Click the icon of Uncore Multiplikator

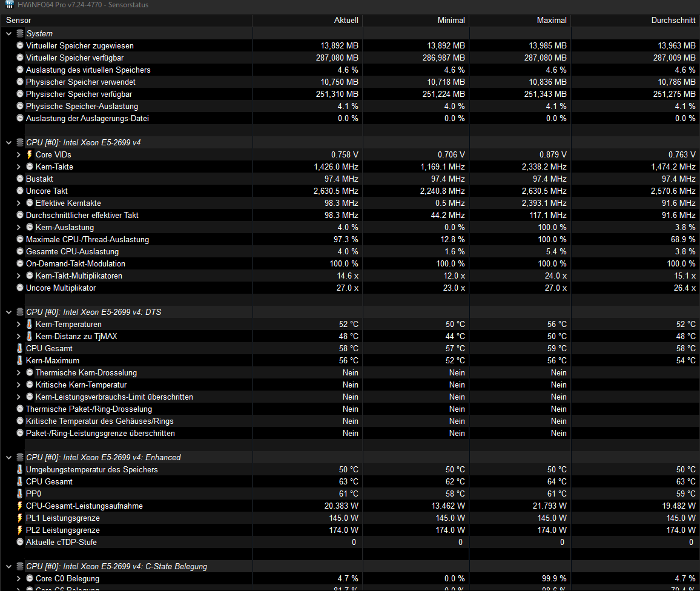coord(19,288)
